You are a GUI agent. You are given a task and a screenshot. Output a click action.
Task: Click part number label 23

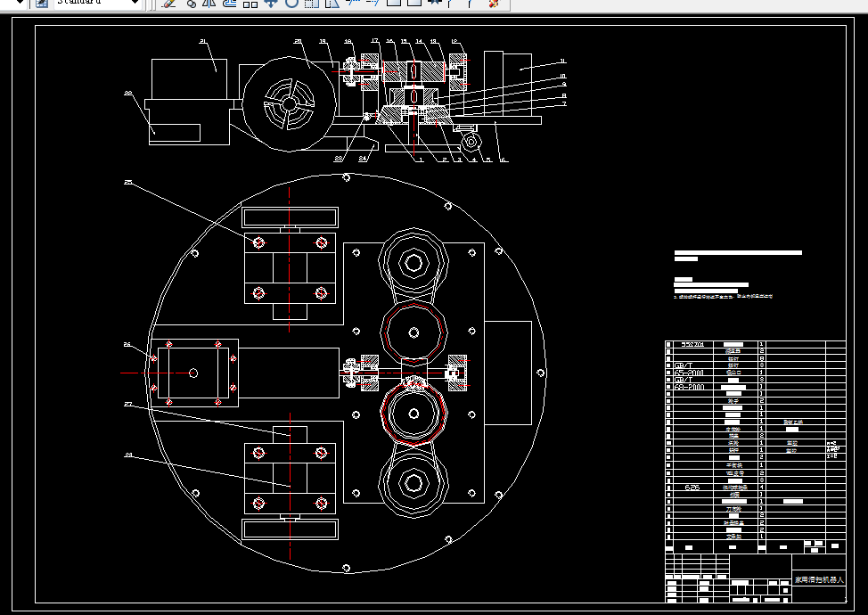tap(339, 159)
